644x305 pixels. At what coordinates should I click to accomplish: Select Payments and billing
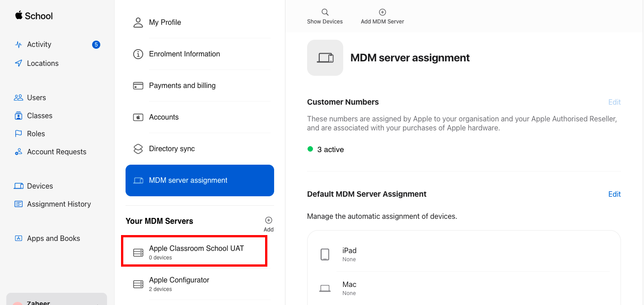point(200,86)
